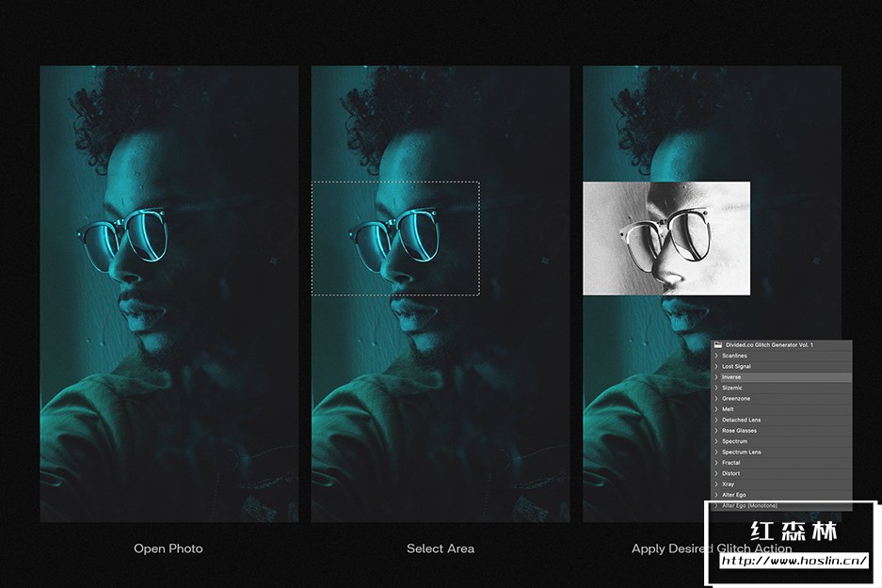Click the Divided.co Glitch Generator folder icon
This screenshot has height=588, width=882.
(x=718, y=345)
